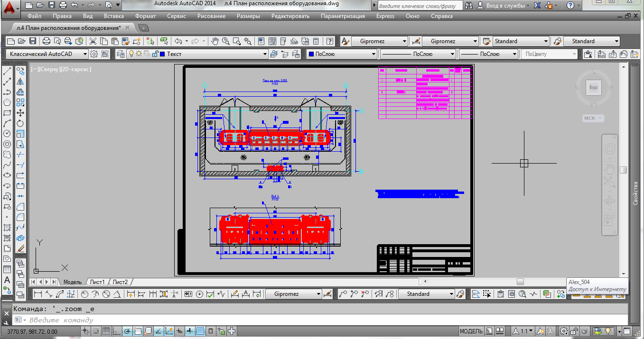Select the Mirror tool
Viewport: 644px width, 339px height.
coord(20,82)
